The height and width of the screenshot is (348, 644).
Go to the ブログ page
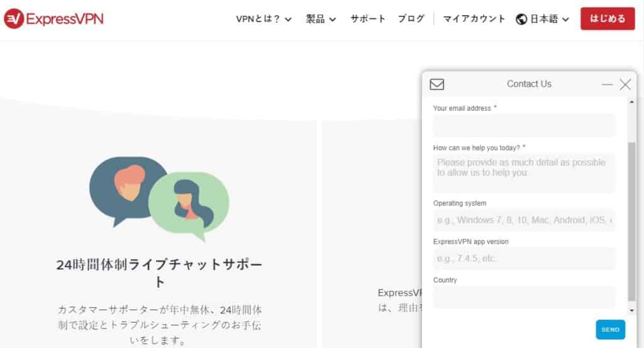(x=411, y=18)
